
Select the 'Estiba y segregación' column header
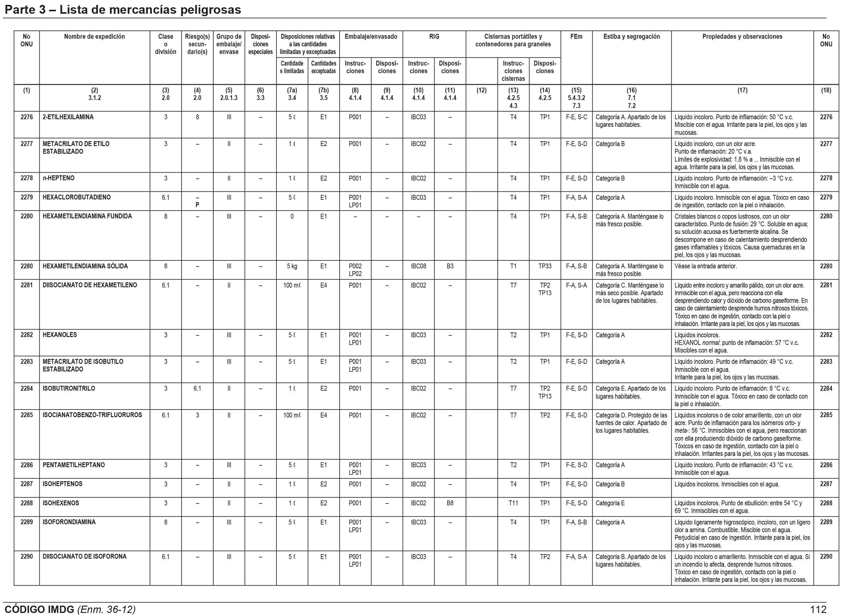(x=631, y=37)
